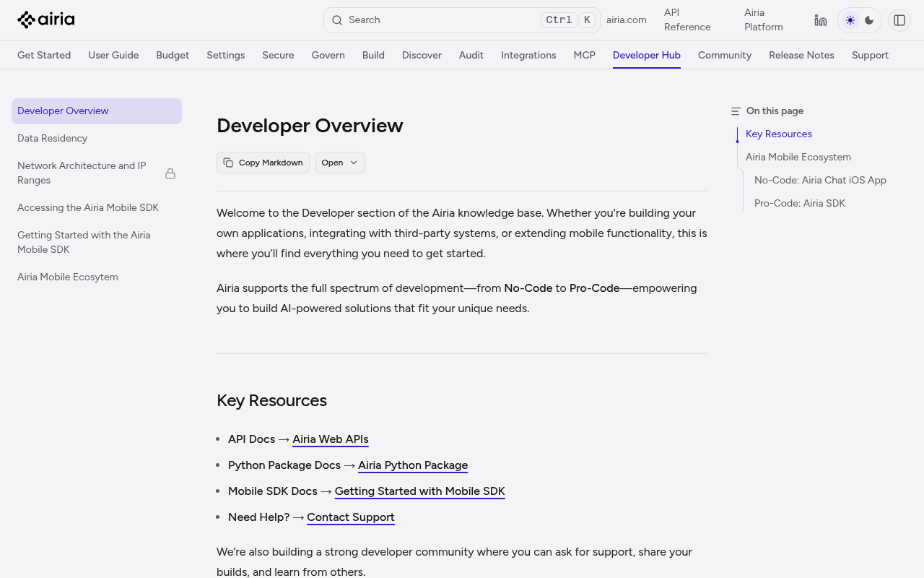
Task: Open the Discover tab
Action: (x=422, y=55)
